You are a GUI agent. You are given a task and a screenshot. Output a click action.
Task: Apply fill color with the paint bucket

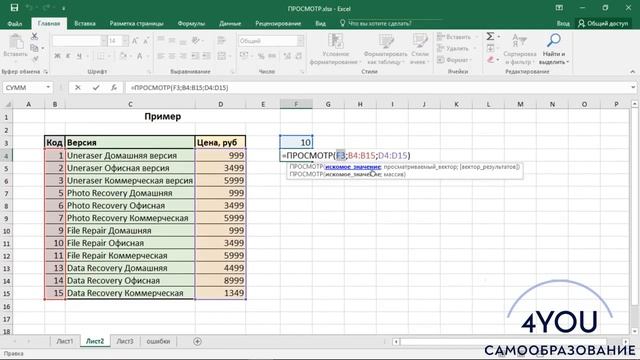tap(123, 56)
